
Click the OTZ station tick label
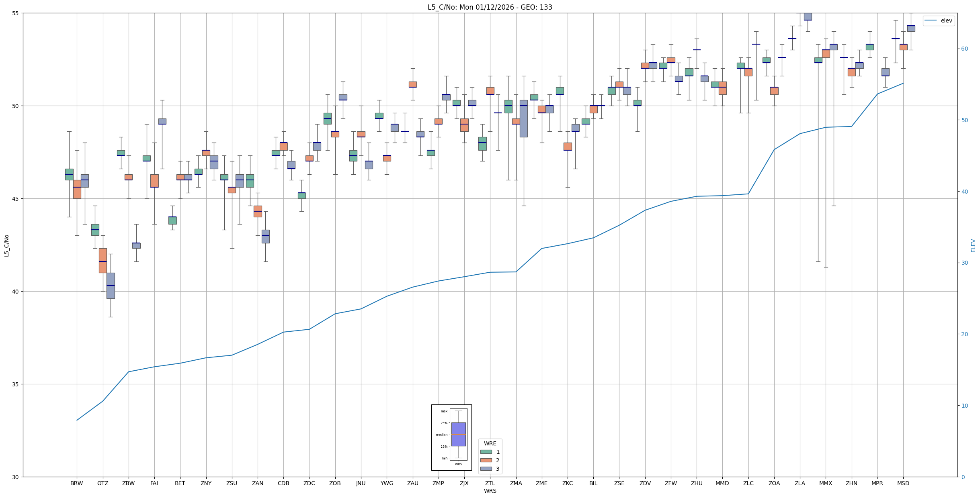(x=103, y=483)
